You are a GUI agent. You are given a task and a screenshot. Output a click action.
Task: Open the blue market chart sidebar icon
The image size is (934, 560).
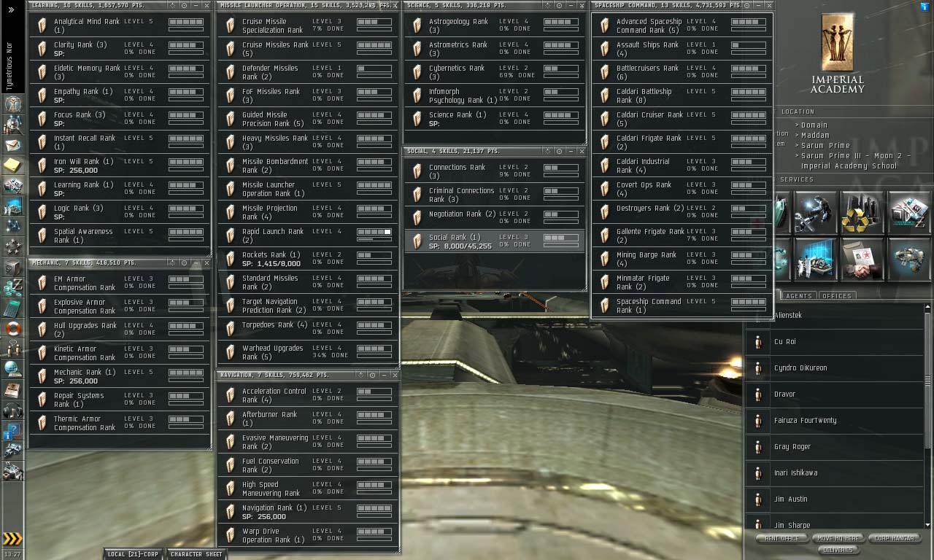(13, 207)
